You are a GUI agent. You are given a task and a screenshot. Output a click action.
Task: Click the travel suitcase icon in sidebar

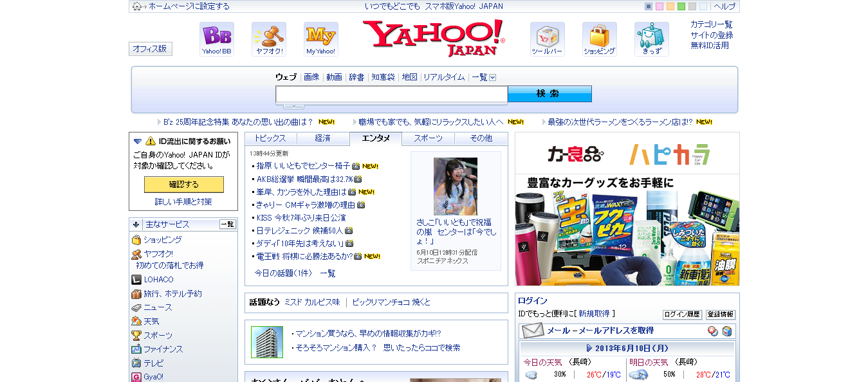click(136, 294)
